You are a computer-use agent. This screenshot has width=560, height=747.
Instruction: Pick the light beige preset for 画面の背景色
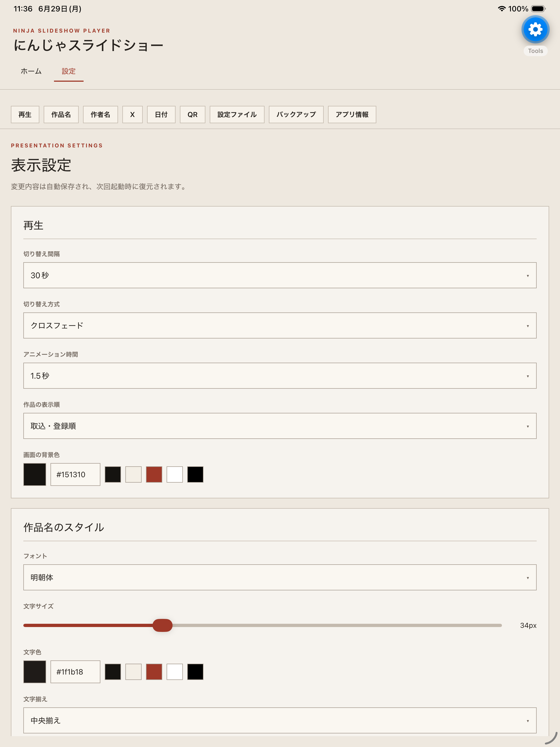click(x=133, y=474)
